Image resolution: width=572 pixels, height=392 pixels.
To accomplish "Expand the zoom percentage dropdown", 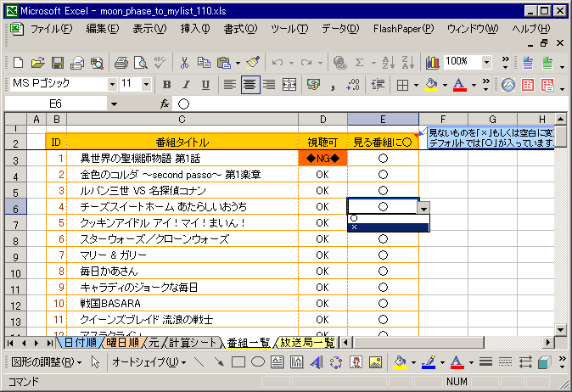I will click(490, 62).
